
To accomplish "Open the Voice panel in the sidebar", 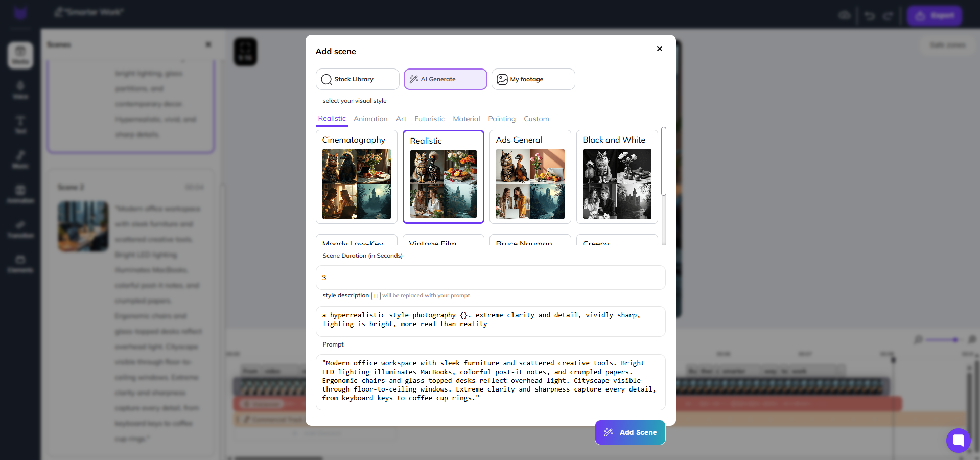I will tap(20, 90).
